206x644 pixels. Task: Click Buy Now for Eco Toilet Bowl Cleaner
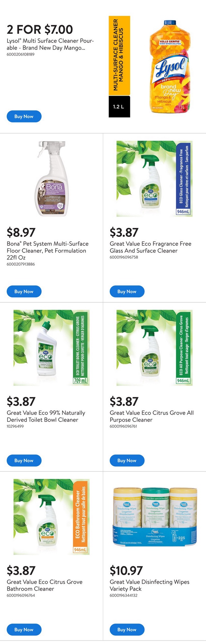(x=24, y=460)
